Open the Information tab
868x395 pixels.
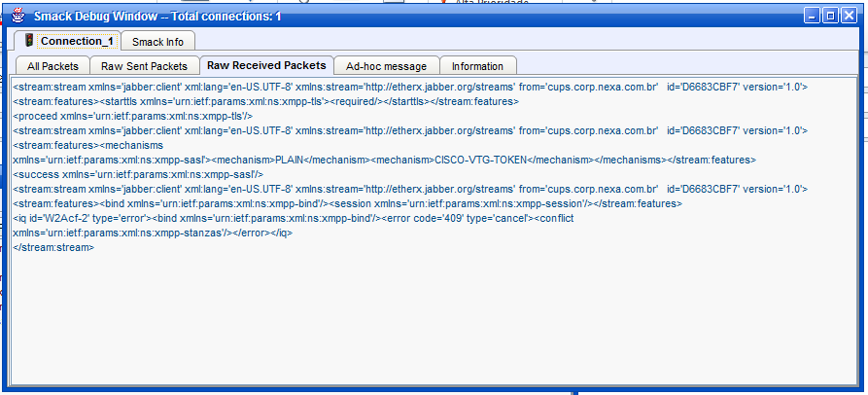pyautogui.click(x=477, y=66)
